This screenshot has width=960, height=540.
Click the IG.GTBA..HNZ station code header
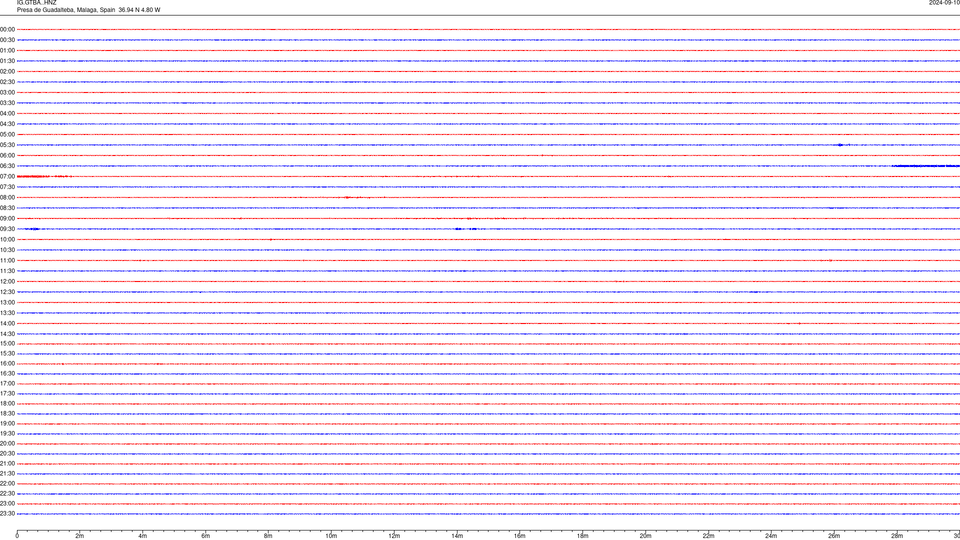pos(37,2)
